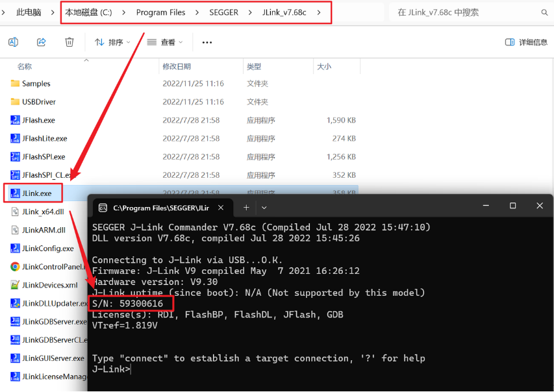Screen dimensions: 554x392
Task: Click the Rename icon in the toolbar
Action: 13,41
